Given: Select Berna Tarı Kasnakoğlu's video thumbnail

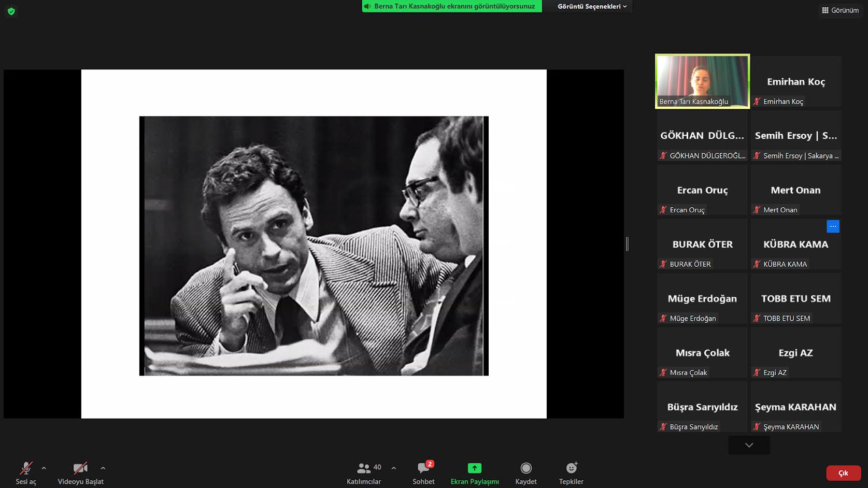Looking at the screenshot, I should 702,81.
